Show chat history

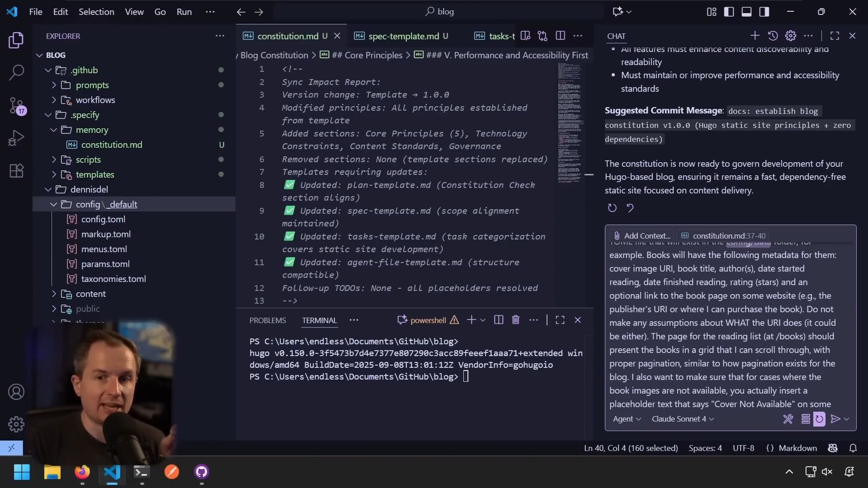[x=773, y=36]
